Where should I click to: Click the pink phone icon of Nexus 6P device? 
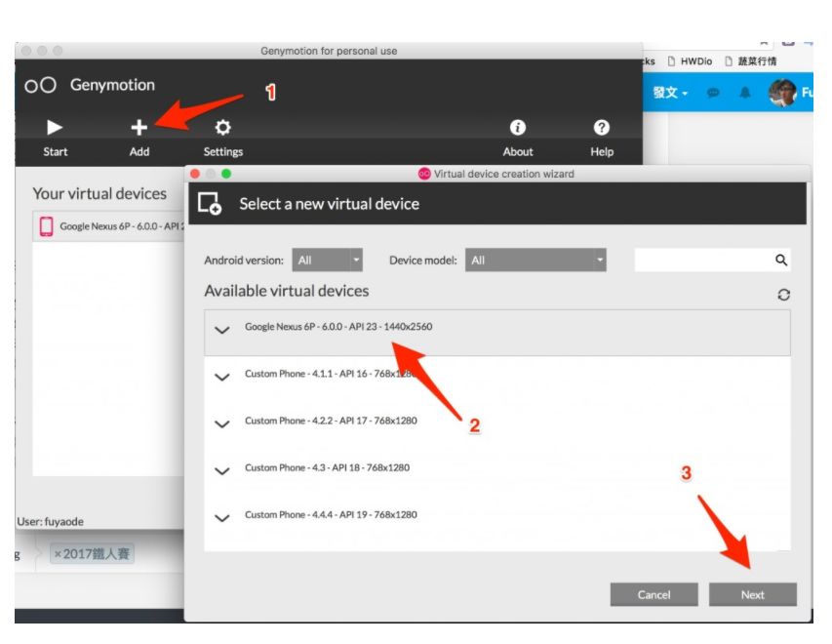46,226
